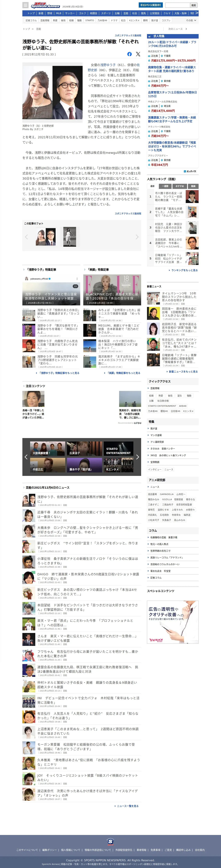Screen dimensions: 221x868
Task: Click STARTO tag in sub navigation
Action: pos(90,20)
